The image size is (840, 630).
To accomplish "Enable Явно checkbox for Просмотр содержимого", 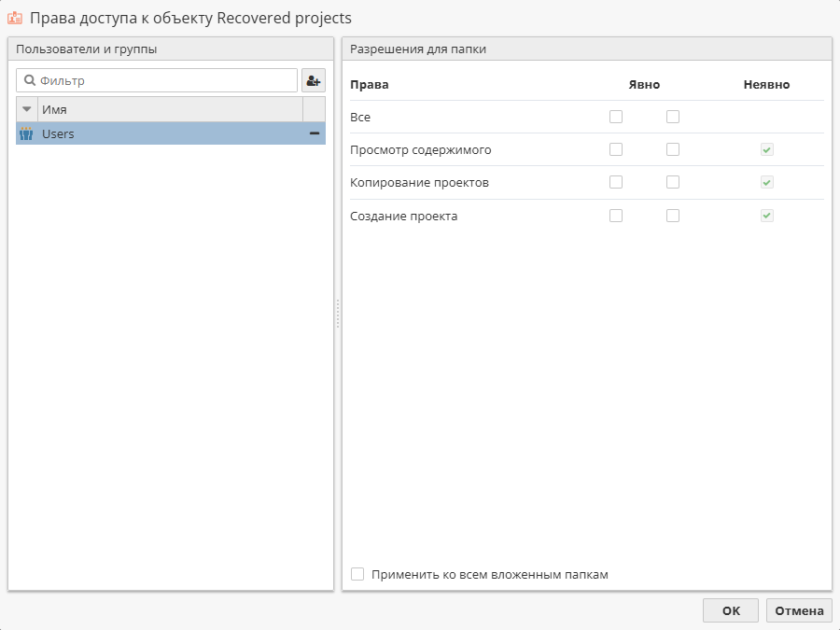I will [x=615, y=149].
